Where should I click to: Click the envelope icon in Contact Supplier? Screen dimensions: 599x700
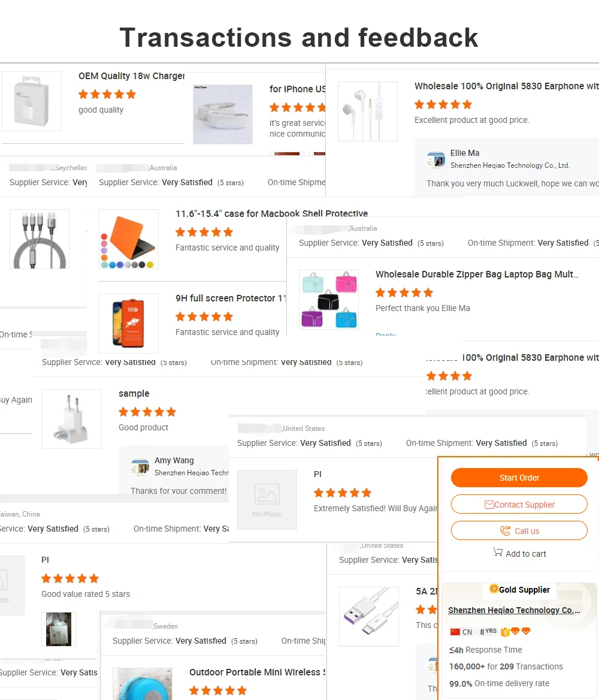[x=489, y=505]
